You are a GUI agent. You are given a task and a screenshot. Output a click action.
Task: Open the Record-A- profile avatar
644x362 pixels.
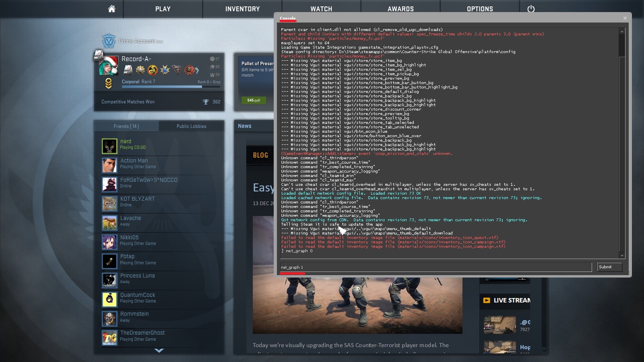[x=109, y=66]
